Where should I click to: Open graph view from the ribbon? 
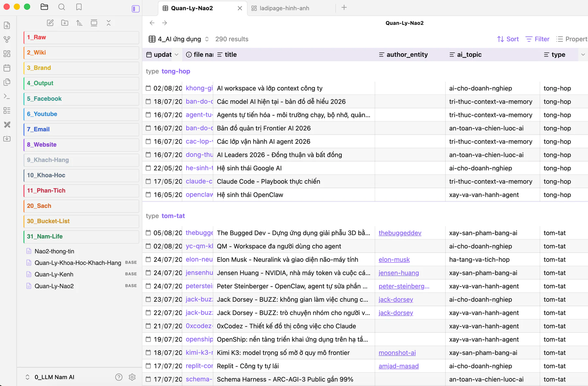click(x=7, y=40)
